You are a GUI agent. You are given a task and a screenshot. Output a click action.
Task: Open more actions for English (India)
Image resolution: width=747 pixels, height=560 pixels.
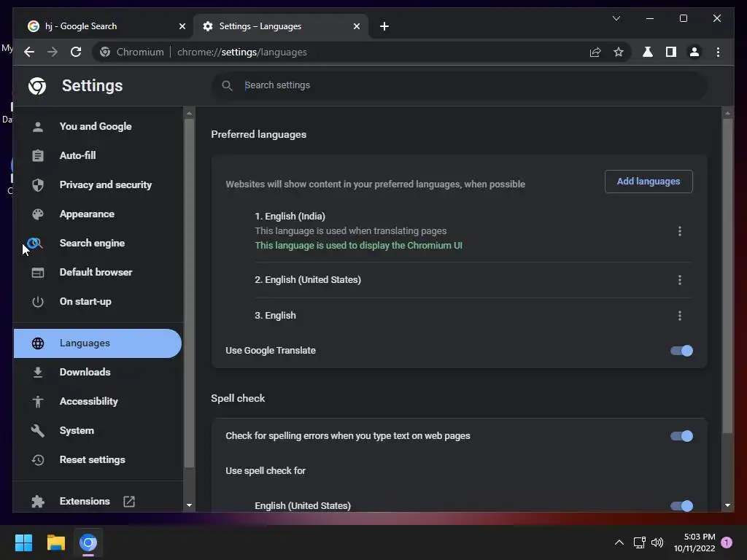pyautogui.click(x=679, y=231)
